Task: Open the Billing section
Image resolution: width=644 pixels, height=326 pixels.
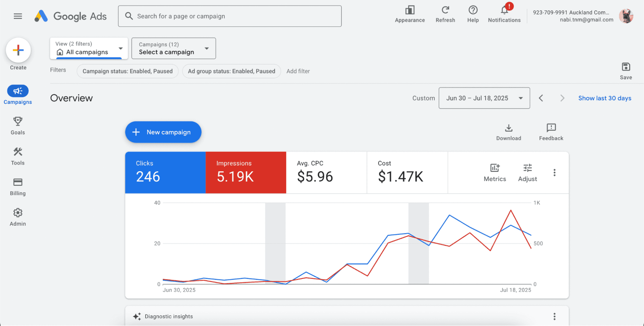Action: click(x=17, y=186)
